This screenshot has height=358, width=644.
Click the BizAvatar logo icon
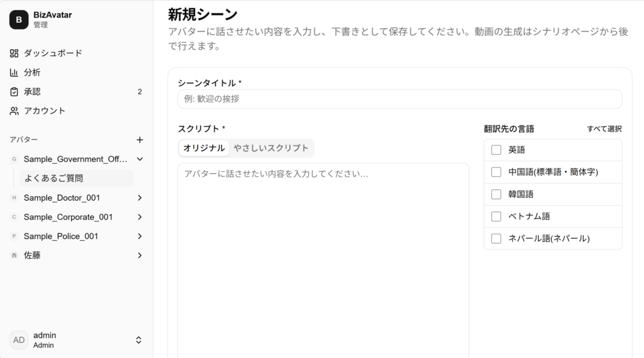click(19, 20)
